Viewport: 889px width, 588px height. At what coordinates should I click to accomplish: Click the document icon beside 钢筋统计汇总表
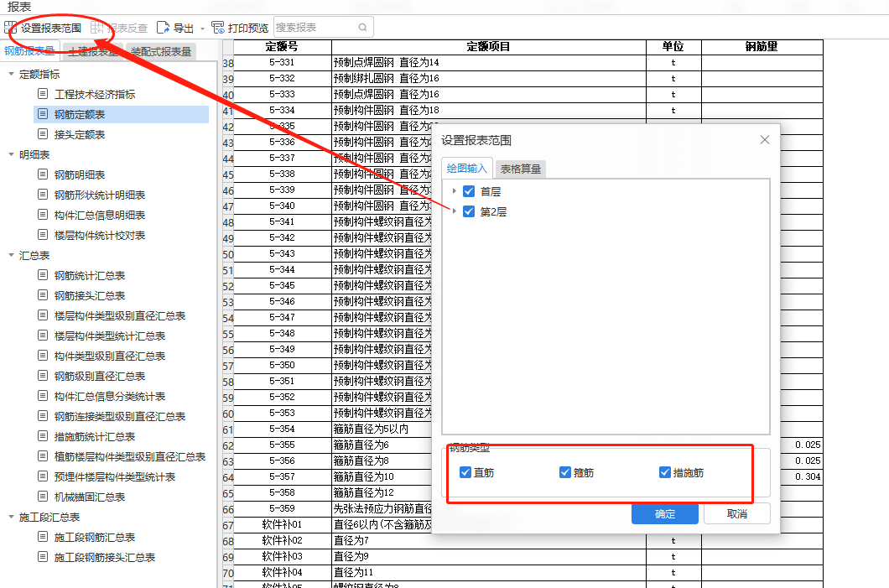tap(43, 275)
